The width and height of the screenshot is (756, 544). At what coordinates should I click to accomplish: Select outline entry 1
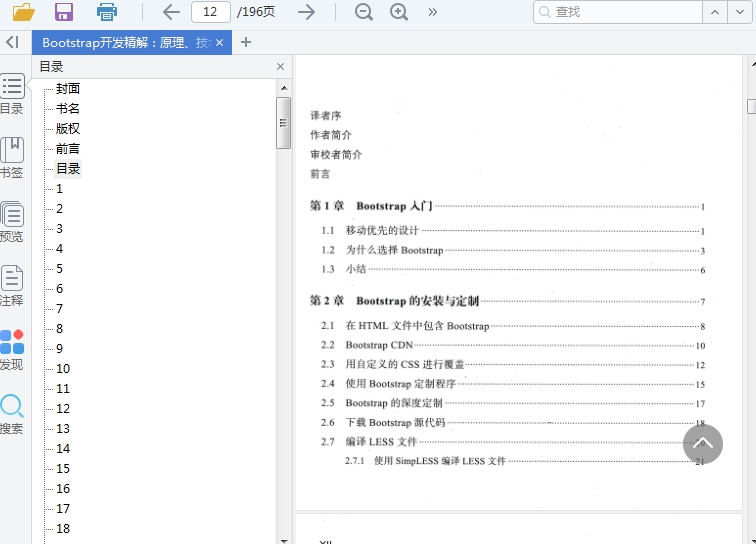click(x=59, y=189)
